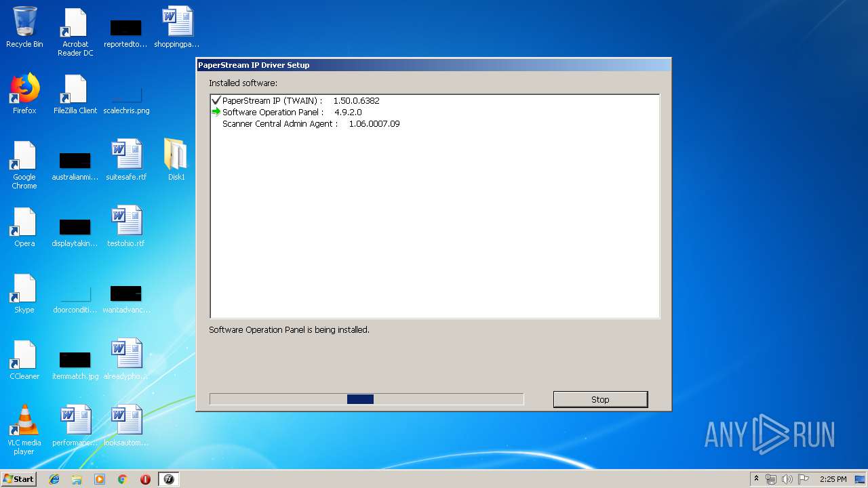
Task: Select the itemmatch.jpg file icon
Action: point(75,365)
